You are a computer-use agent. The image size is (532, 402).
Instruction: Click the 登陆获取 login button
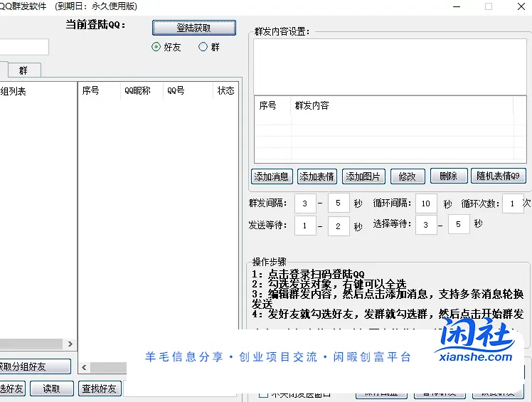pyautogui.click(x=193, y=28)
